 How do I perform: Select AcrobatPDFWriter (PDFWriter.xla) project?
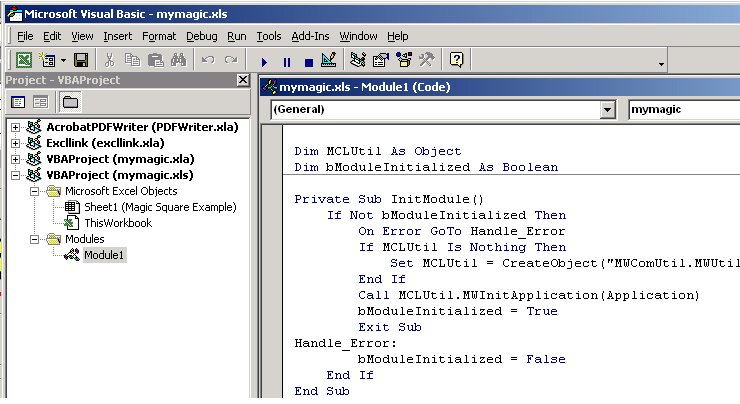coord(142,127)
